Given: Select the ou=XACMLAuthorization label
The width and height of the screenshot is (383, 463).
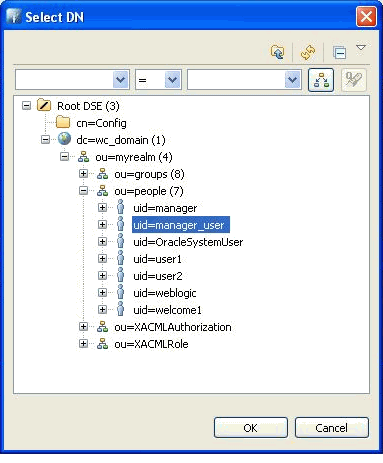Looking at the screenshot, I should [x=173, y=327].
